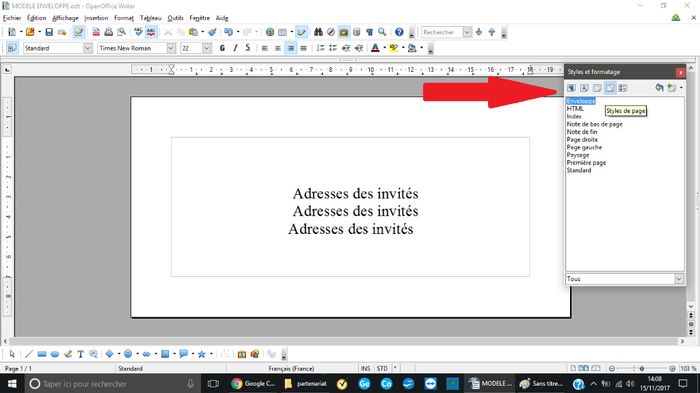The image size is (700, 393).
Task: Select the Line drawing tool
Action: [x=29, y=354]
